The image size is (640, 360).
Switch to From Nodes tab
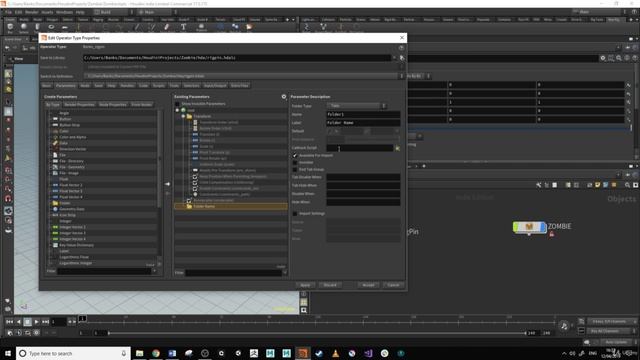click(142, 105)
